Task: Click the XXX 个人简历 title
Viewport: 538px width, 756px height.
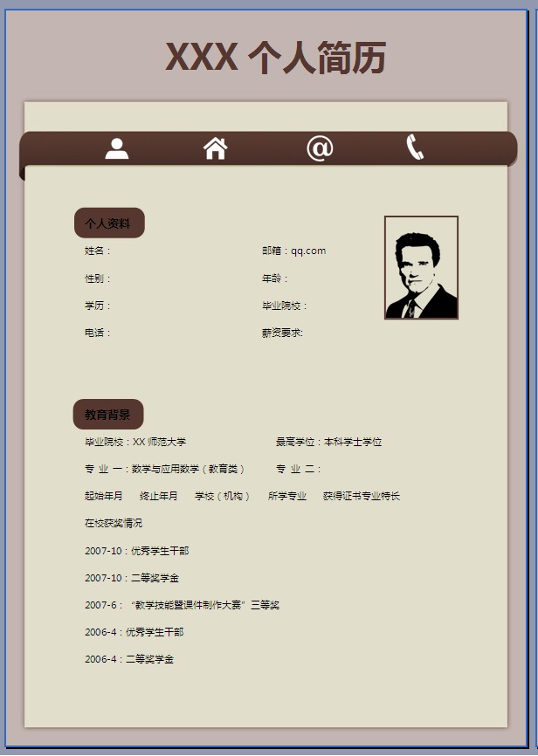Action: (275, 58)
